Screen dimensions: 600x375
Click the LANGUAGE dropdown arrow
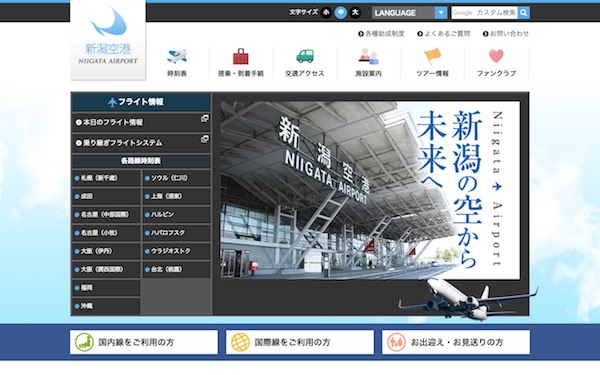[x=441, y=13]
